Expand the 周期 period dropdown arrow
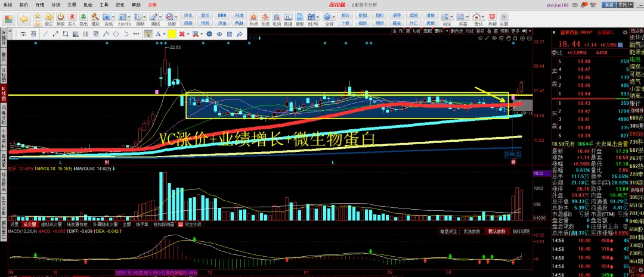The width and height of the screenshot is (644, 277). (x=144, y=17)
